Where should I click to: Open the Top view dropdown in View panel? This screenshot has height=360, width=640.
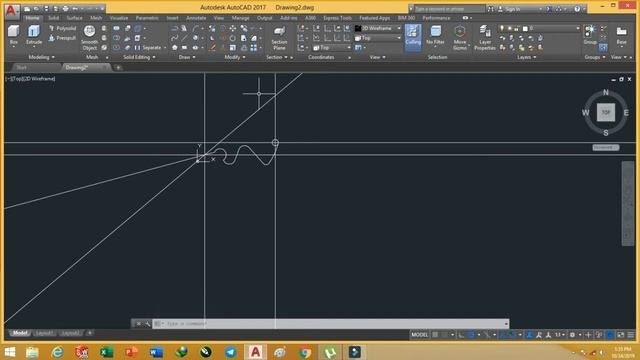coord(378,38)
